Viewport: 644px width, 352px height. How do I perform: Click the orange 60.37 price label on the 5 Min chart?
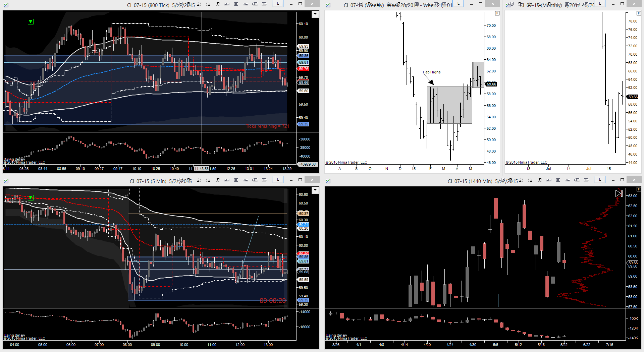303,214
